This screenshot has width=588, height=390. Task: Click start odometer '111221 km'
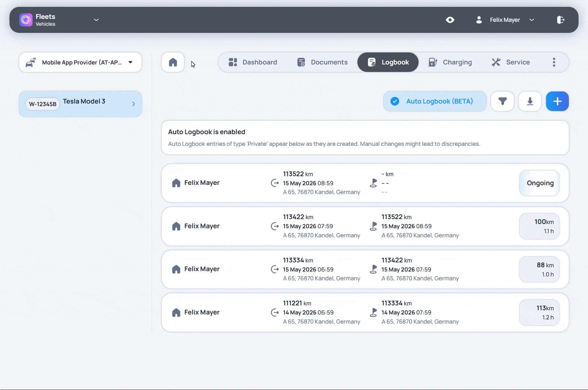[297, 303]
